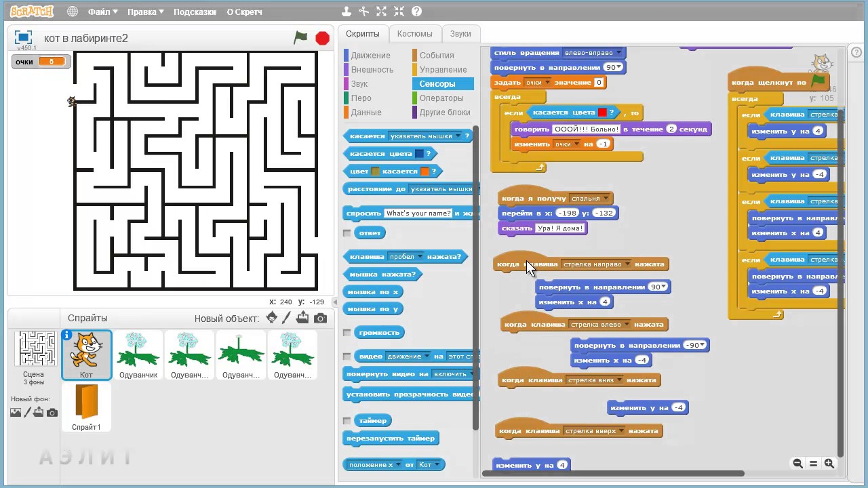Switch to the Костюмы tab
This screenshot has width=868, height=488.
(x=414, y=34)
